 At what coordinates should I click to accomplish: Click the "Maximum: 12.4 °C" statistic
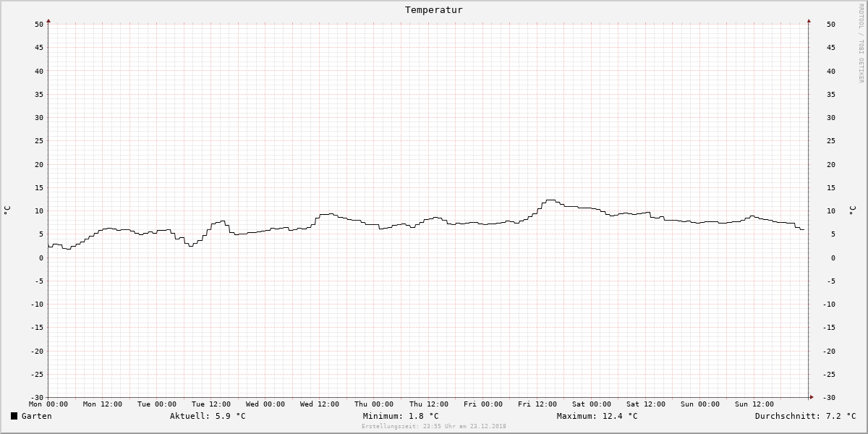click(597, 416)
